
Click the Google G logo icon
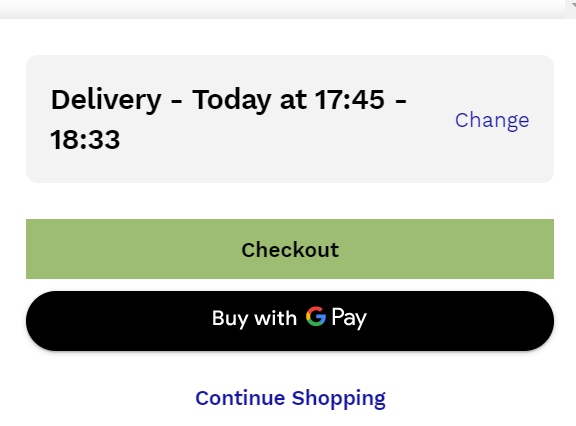[x=316, y=316]
